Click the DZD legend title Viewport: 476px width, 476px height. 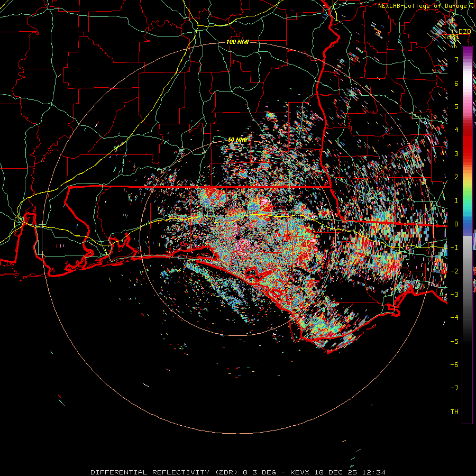click(x=464, y=32)
